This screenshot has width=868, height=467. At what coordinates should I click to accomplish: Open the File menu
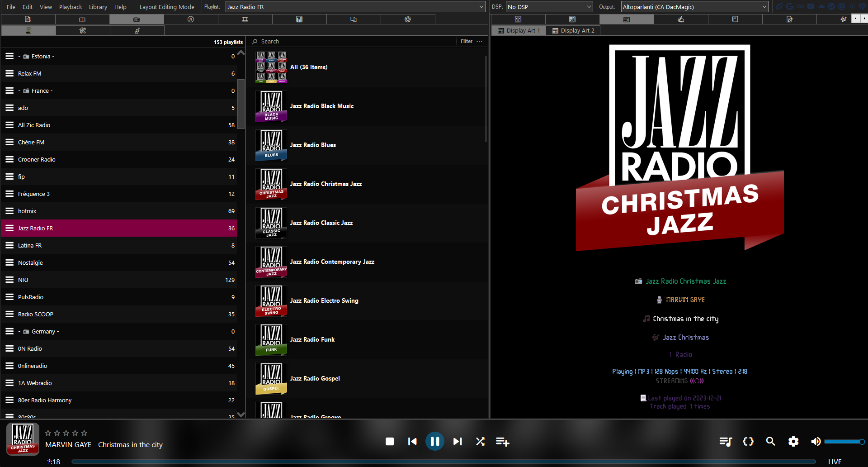click(x=11, y=7)
